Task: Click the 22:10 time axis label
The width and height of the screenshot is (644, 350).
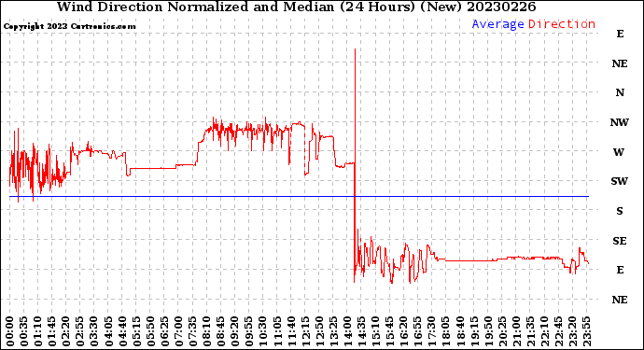Action: click(545, 331)
